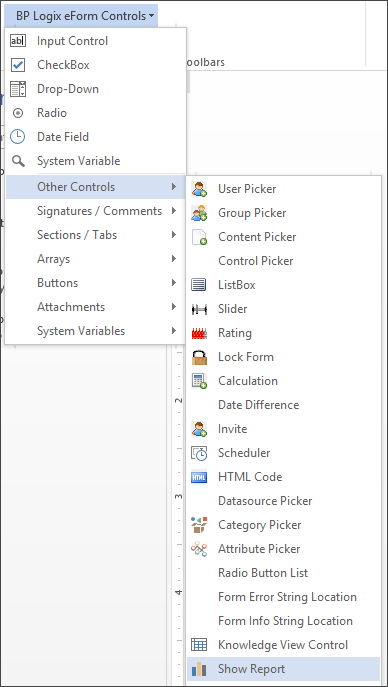This screenshot has height=687, width=388.
Task: Expand the Attachments submenu arrow
Action: pos(174,307)
